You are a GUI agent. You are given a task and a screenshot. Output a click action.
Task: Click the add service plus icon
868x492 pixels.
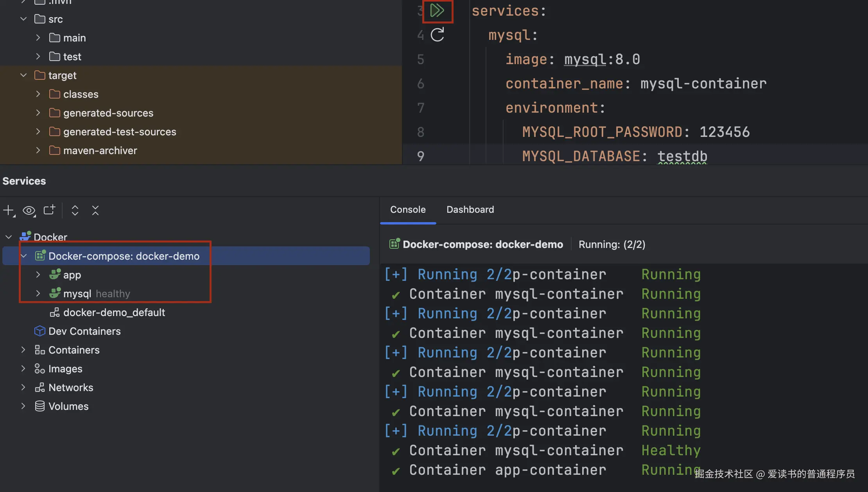click(8, 210)
